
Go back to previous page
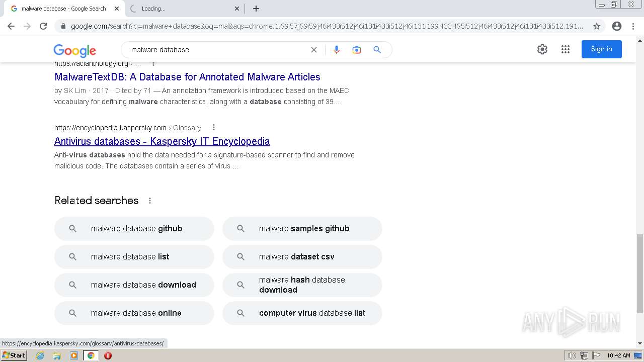pyautogui.click(x=11, y=26)
